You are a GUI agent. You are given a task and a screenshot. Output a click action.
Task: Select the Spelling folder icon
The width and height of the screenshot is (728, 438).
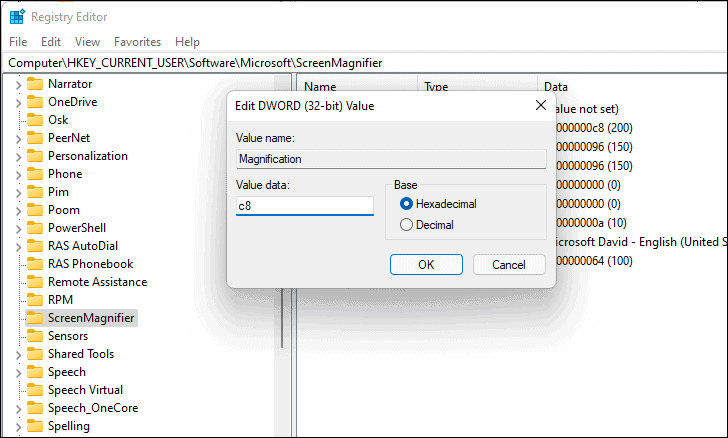click(x=35, y=426)
